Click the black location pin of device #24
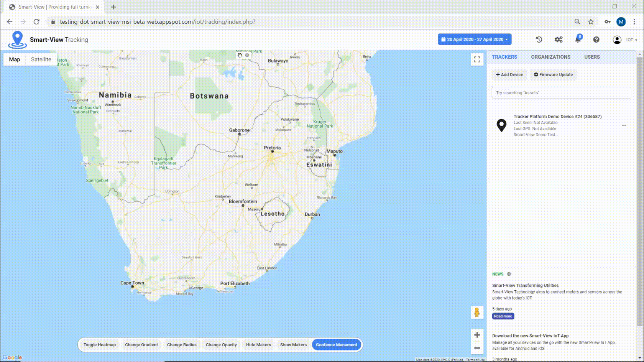This screenshot has width=644, height=362. tap(501, 125)
